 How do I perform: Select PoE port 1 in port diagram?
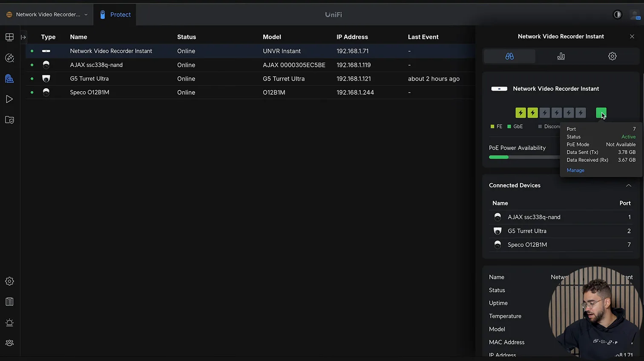pyautogui.click(x=520, y=113)
